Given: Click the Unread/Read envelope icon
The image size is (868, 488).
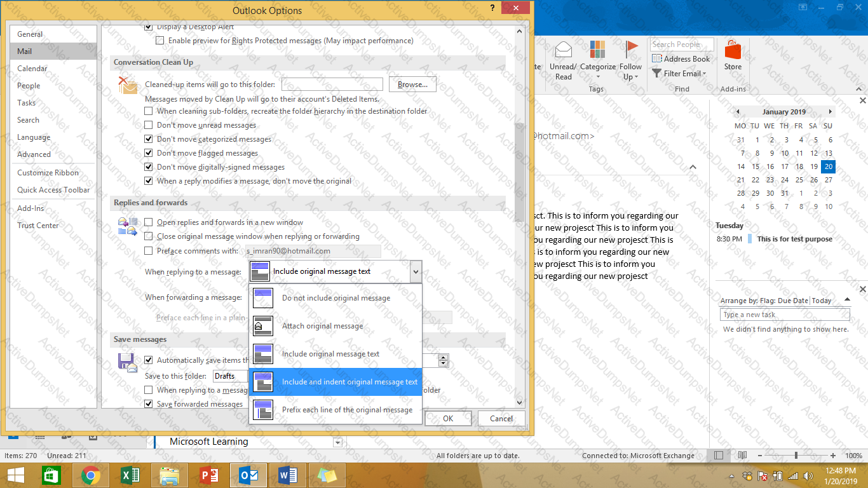Looking at the screenshot, I should [563, 50].
